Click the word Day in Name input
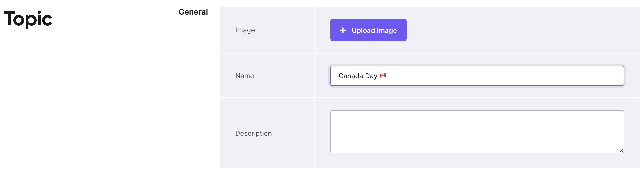This screenshot has height=172, width=644. click(x=371, y=76)
